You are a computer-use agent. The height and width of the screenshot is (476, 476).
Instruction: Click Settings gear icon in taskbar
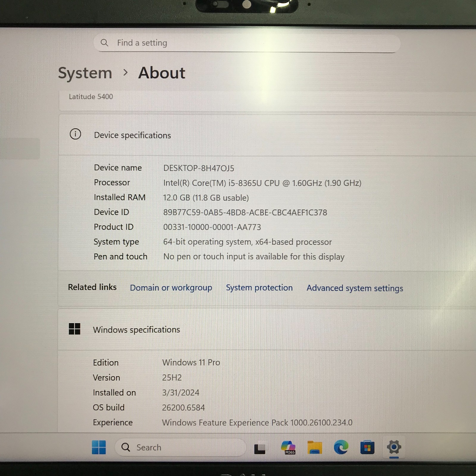(394, 447)
